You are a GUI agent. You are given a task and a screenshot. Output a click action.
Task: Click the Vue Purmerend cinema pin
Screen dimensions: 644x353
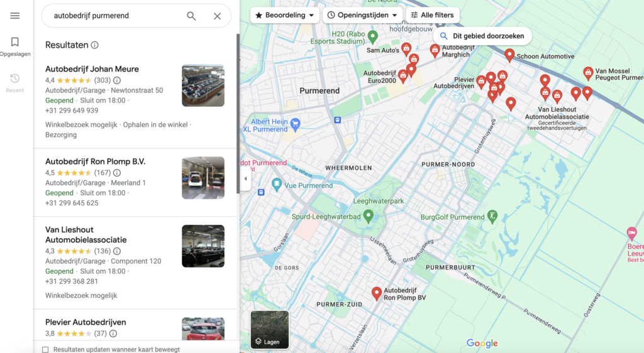(277, 185)
